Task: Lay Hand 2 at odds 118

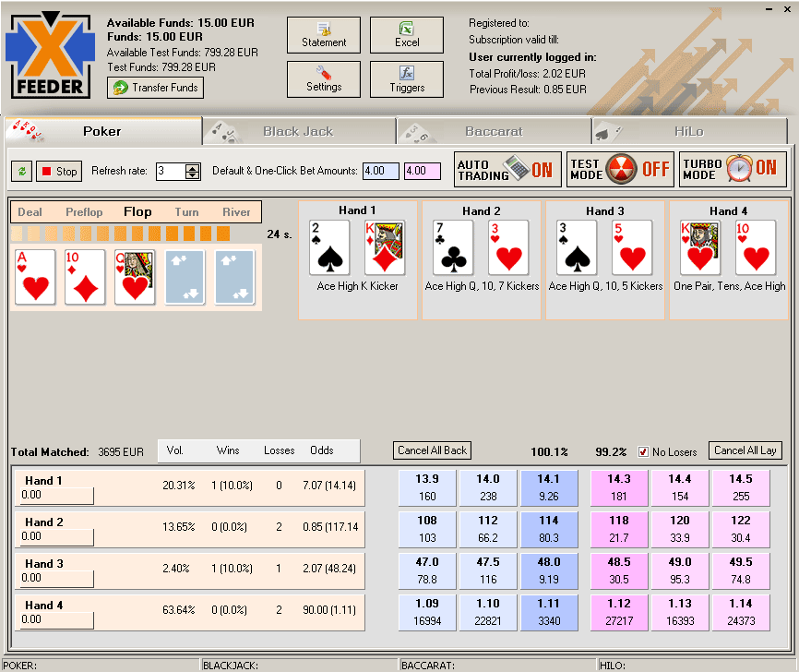Action: [619, 529]
